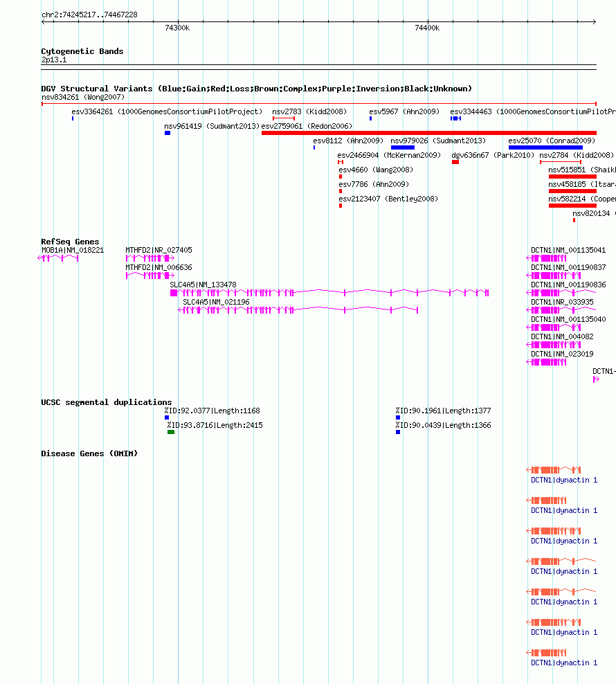The width and height of the screenshot is (616, 684).
Task: Click the nsv582214 red loss bar
Action: click(x=572, y=206)
